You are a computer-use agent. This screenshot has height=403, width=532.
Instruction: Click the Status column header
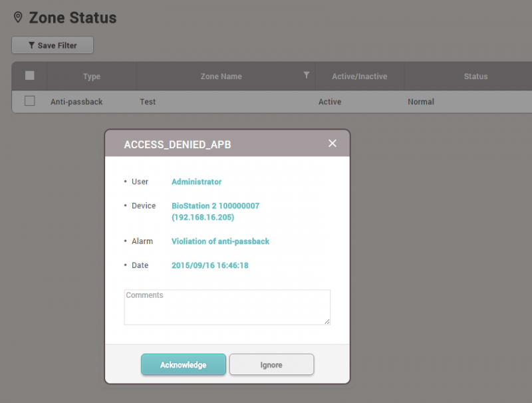coord(475,76)
